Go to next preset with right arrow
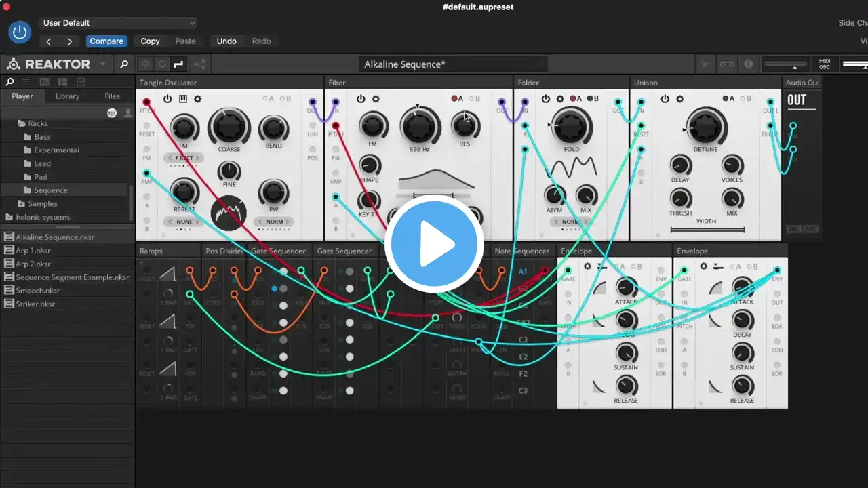 pos(69,41)
